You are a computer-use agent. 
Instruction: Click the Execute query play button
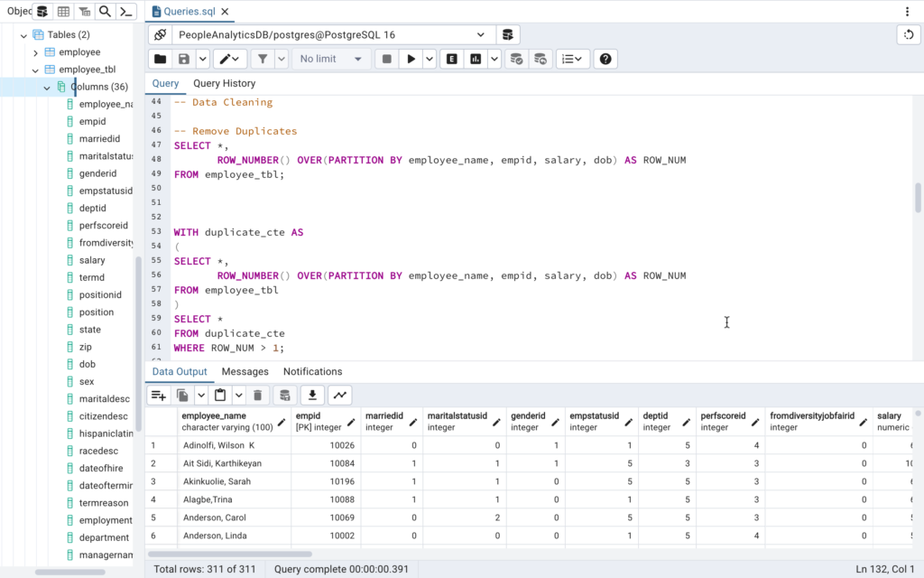411,59
